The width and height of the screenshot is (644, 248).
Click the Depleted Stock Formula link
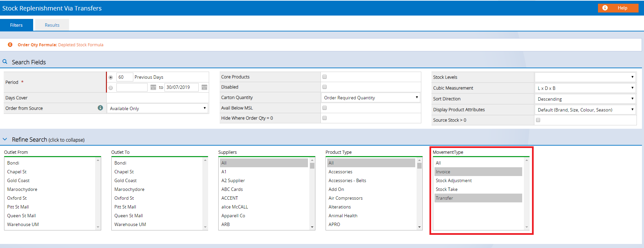(81, 45)
